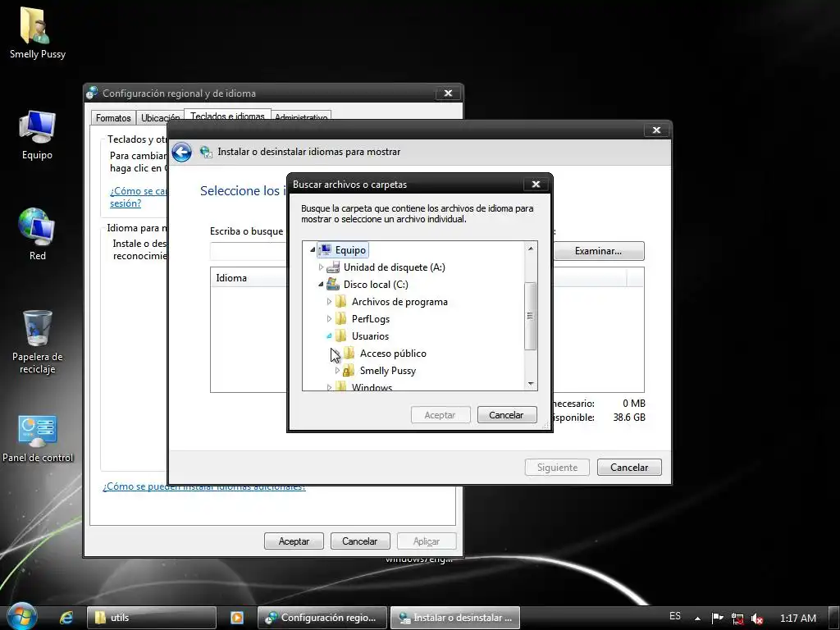Open the Action Center flag tray icon
Viewport: 840px width, 630px height.
717,619
